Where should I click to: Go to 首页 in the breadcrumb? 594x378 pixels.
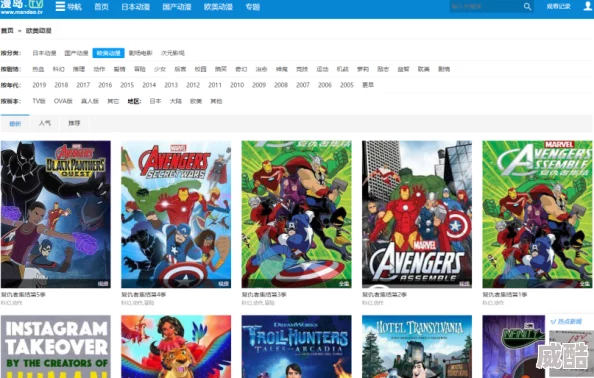[x=7, y=31]
